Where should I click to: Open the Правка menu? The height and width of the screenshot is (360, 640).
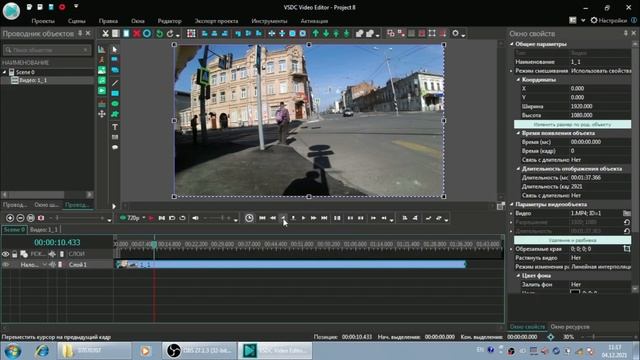[x=108, y=21]
